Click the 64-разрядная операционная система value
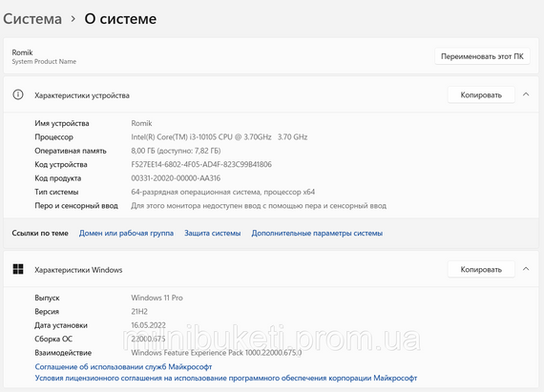Image resolution: width=544 pixels, height=392 pixels. click(223, 192)
